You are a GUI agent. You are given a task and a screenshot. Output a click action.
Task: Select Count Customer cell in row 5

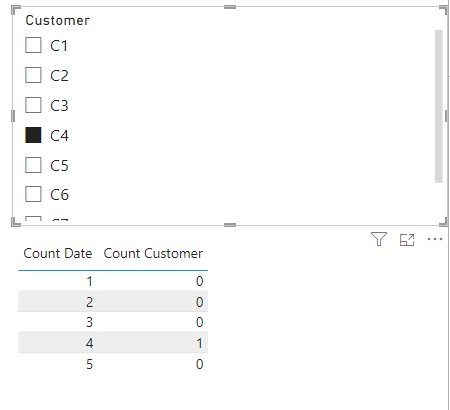click(153, 364)
